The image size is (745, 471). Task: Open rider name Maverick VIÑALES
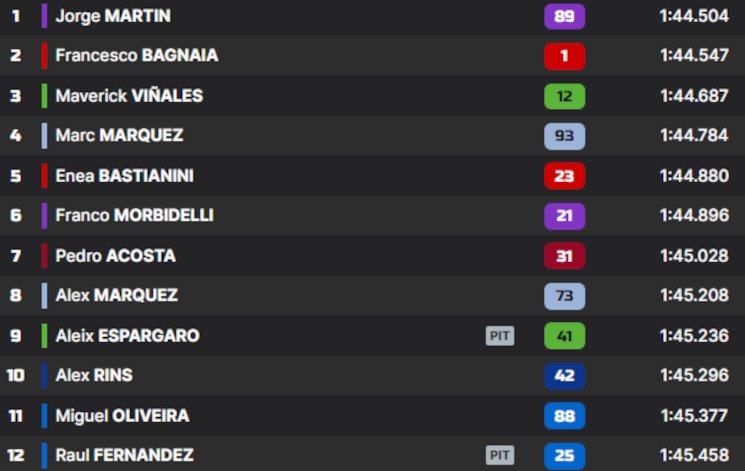[x=129, y=96]
